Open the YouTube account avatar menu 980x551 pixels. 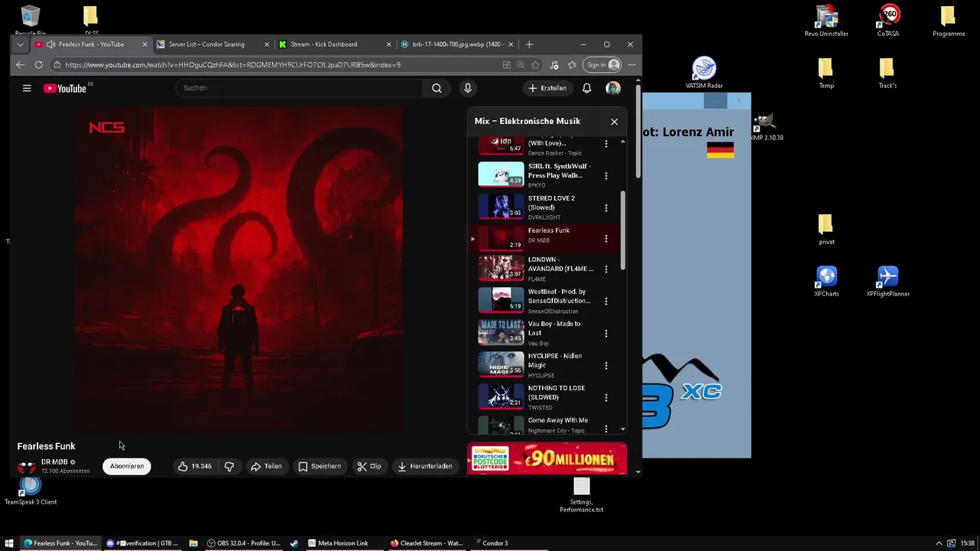[613, 88]
